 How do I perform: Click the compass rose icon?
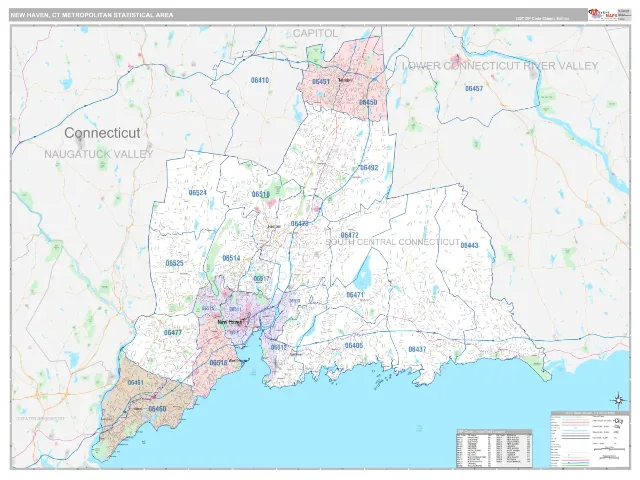[619, 401]
